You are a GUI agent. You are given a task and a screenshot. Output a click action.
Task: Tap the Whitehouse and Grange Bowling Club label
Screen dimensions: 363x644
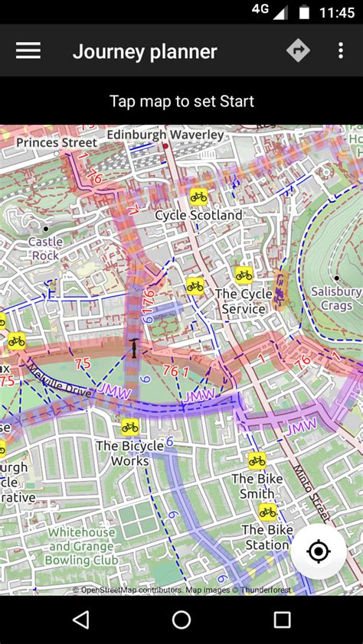81,546
